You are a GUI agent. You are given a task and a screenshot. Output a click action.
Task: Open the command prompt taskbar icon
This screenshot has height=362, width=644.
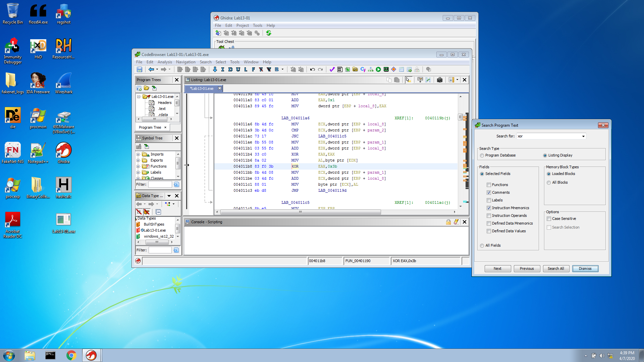coord(50,355)
